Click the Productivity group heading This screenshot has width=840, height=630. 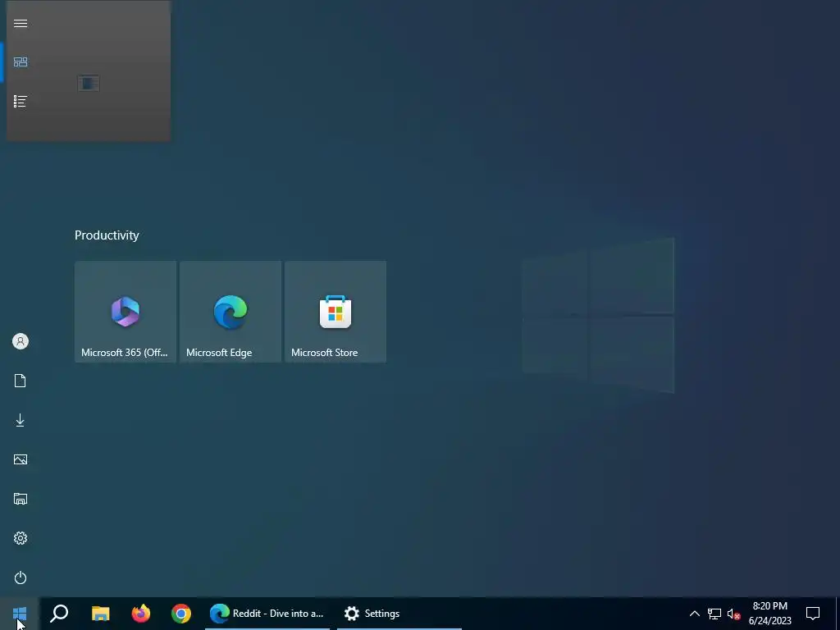coord(107,235)
